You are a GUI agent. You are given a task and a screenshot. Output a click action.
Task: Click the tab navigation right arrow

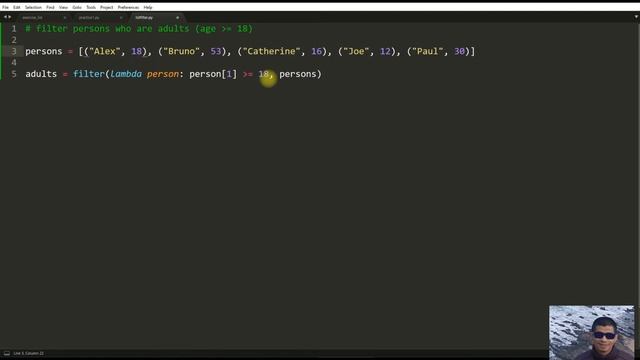click(10, 17)
